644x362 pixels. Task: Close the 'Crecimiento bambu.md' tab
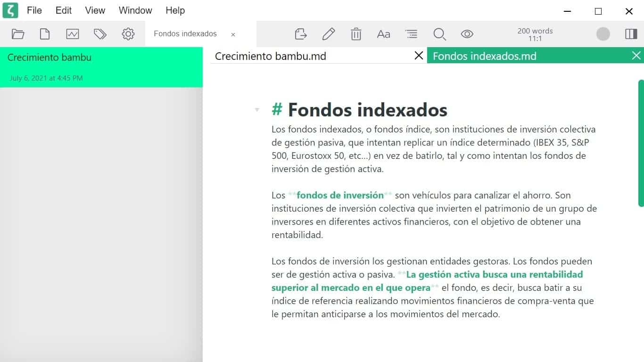419,56
